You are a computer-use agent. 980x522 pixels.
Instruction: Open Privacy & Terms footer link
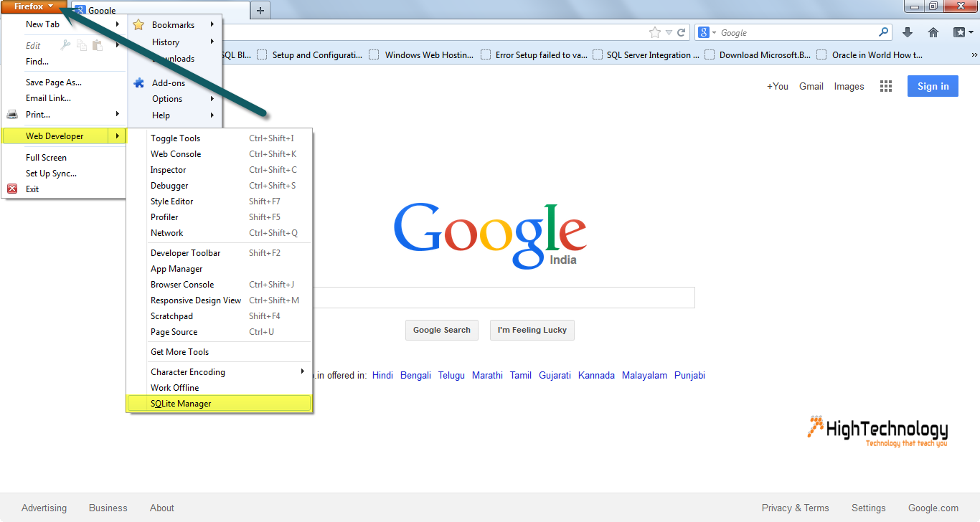(795, 508)
